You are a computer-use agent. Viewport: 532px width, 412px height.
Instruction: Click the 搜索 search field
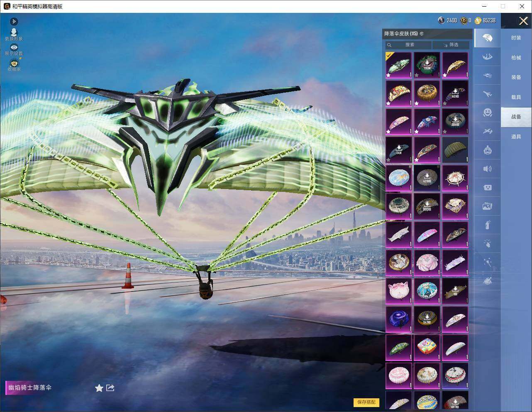(409, 45)
